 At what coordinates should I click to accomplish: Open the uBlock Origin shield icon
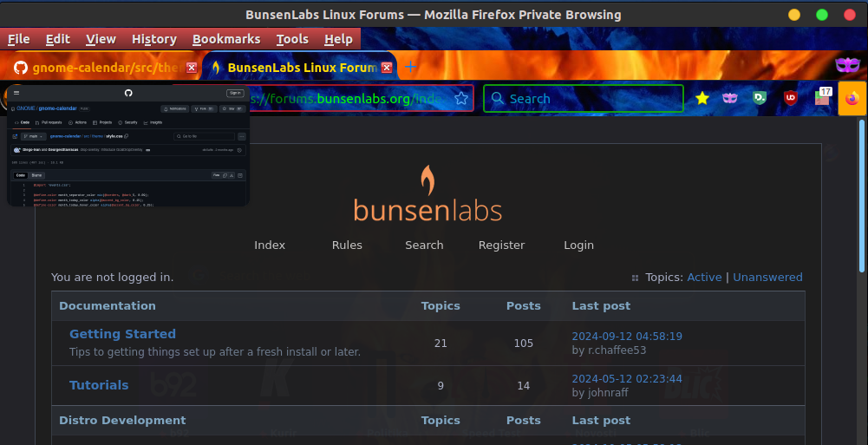[x=791, y=99]
